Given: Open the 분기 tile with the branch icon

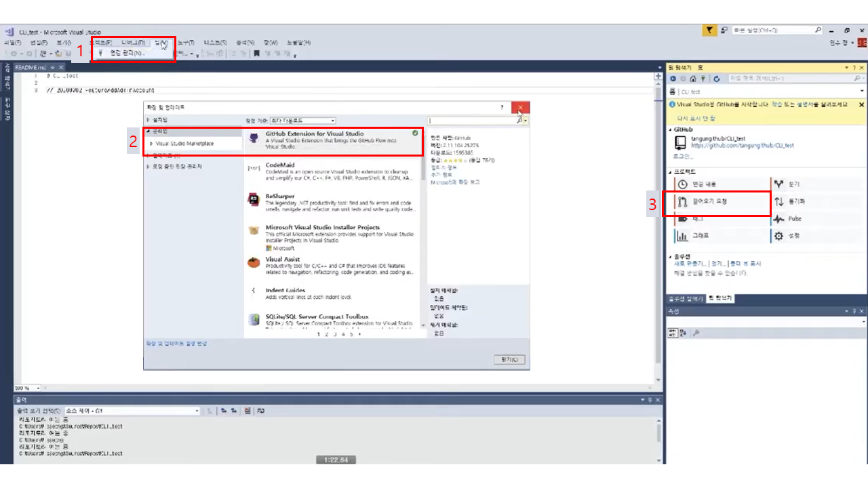Looking at the screenshot, I should (817, 184).
